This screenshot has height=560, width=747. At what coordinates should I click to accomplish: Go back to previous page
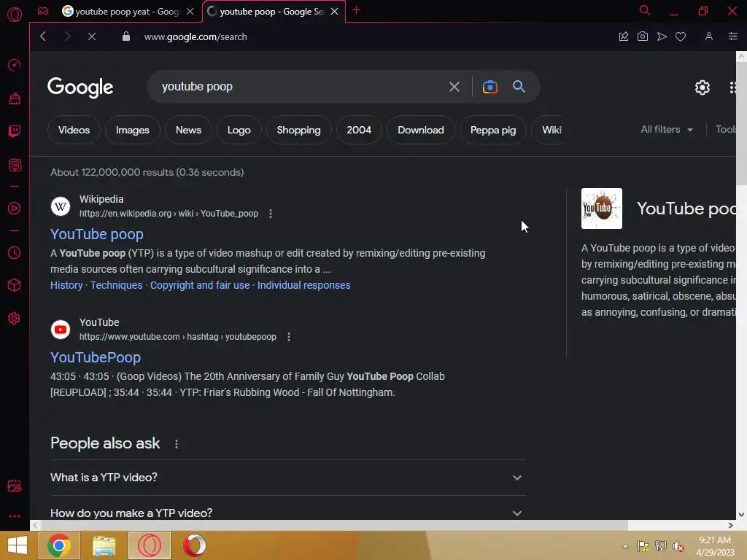point(43,36)
